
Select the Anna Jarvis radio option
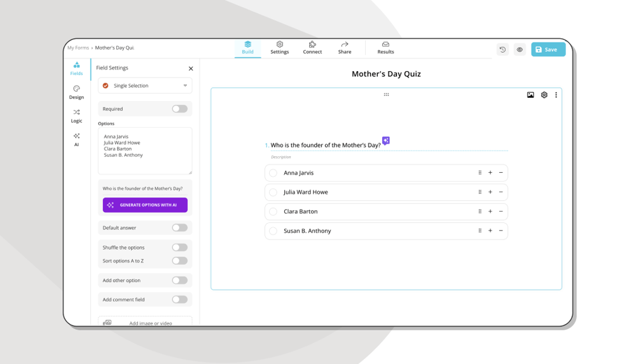273,173
